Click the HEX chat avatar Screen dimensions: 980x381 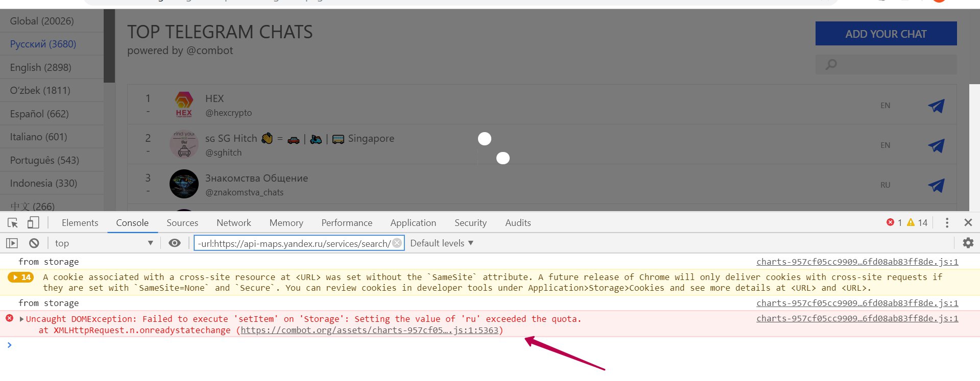pyautogui.click(x=184, y=105)
